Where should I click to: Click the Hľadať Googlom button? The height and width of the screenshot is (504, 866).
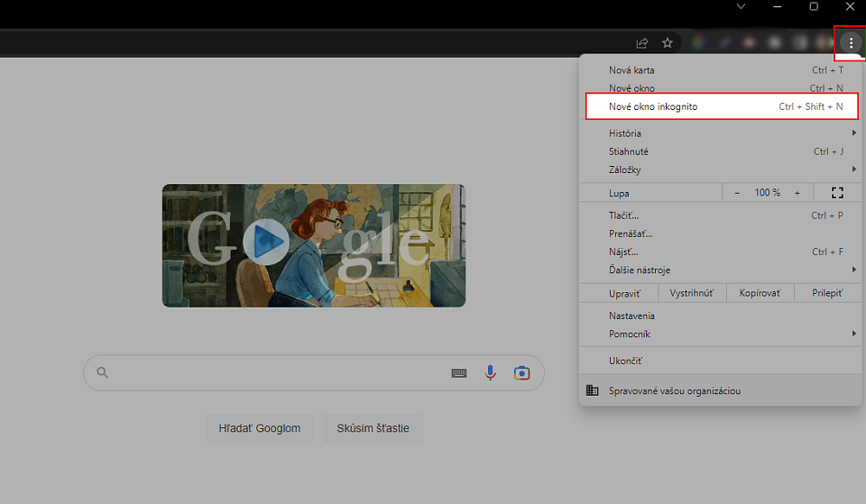pyautogui.click(x=260, y=428)
